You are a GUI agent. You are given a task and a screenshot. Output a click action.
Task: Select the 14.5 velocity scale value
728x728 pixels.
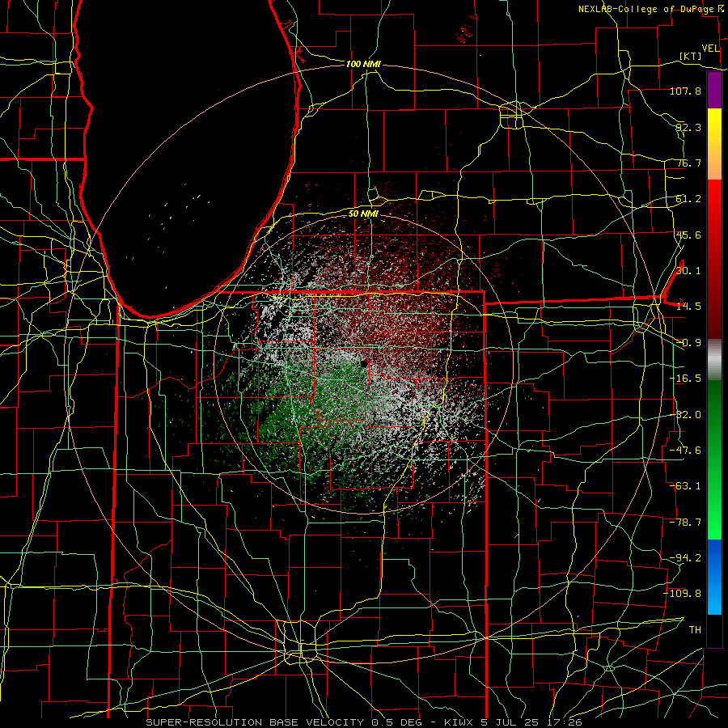[688, 307]
